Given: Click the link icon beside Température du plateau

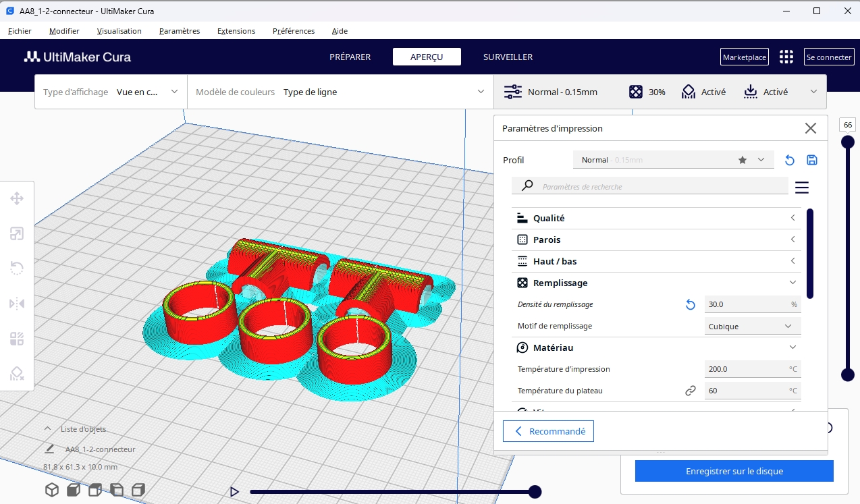Looking at the screenshot, I should (x=690, y=391).
